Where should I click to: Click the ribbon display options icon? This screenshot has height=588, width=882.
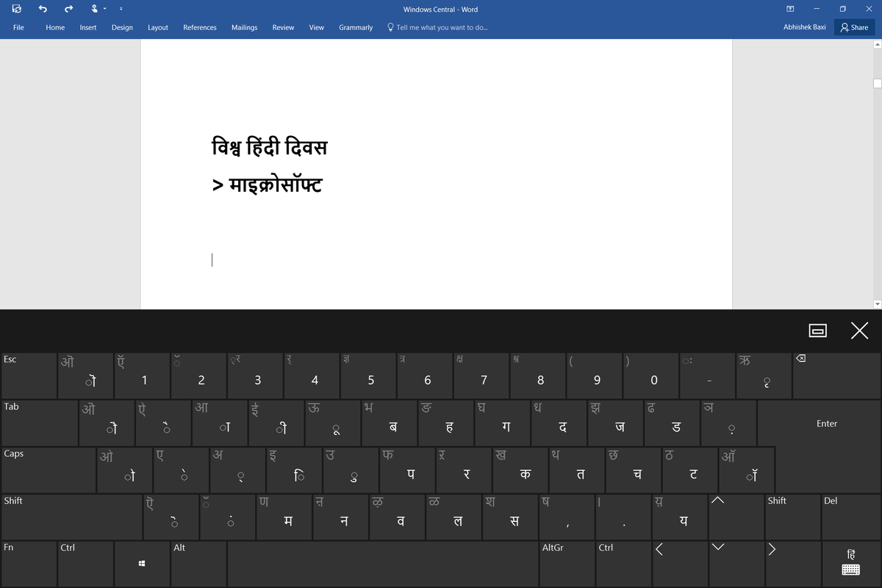pos(789,9)
